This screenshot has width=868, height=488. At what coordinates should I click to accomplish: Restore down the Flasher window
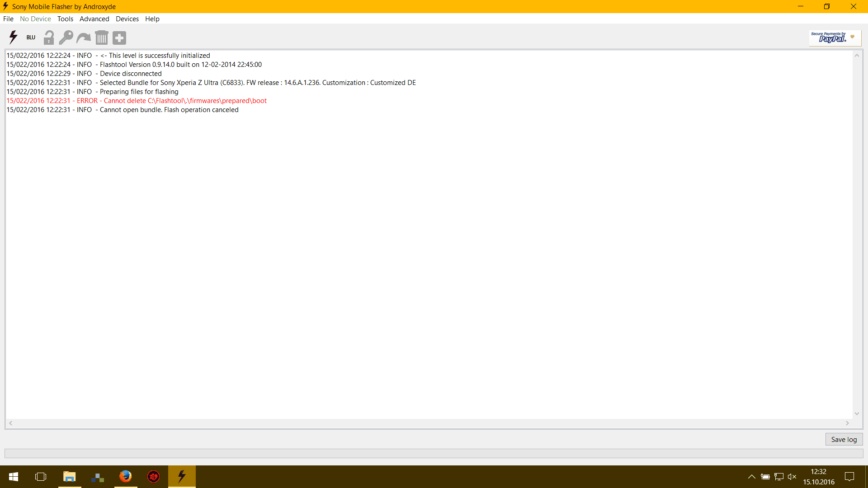pyautogui.click(x=827, y=6)
